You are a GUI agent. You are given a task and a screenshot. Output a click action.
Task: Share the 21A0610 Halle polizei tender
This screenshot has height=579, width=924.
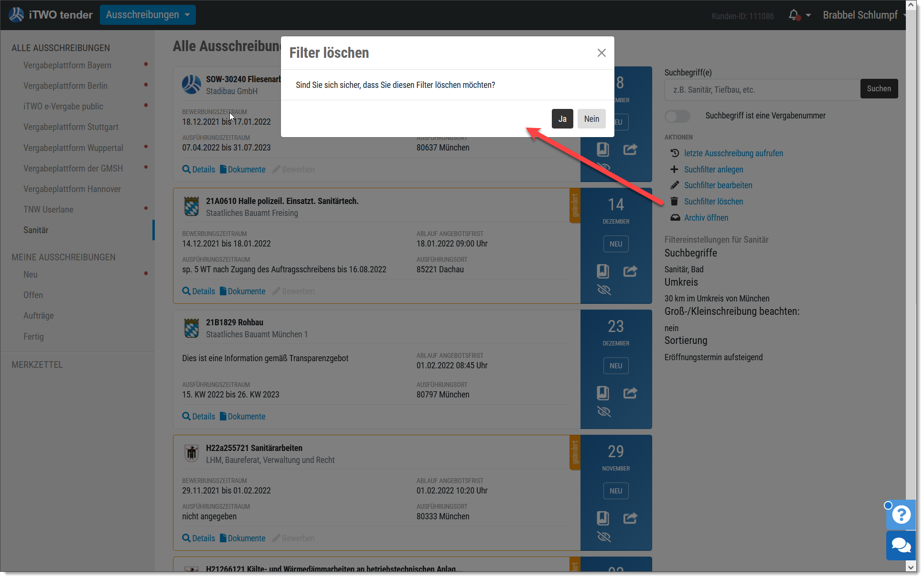coord(630,271)
